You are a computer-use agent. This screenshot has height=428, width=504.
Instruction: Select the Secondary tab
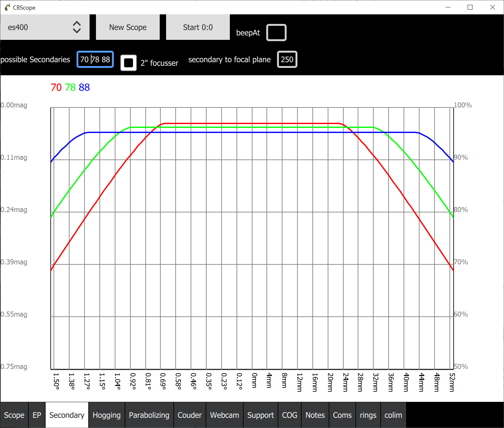click(x=67, y=415)
